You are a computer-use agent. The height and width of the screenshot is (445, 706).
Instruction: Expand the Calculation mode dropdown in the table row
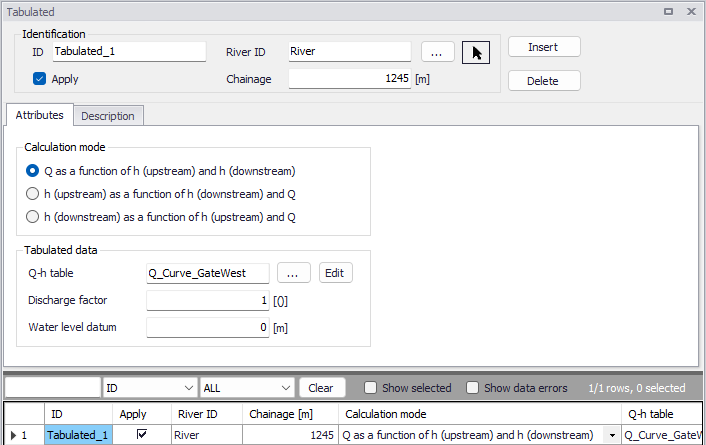(x=612, y=435)
